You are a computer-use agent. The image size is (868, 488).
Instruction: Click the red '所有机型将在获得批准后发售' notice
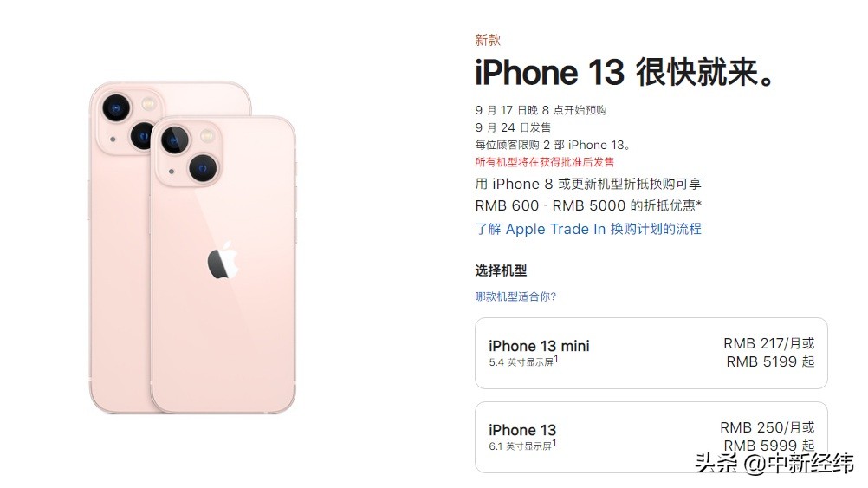click(545, 162)
